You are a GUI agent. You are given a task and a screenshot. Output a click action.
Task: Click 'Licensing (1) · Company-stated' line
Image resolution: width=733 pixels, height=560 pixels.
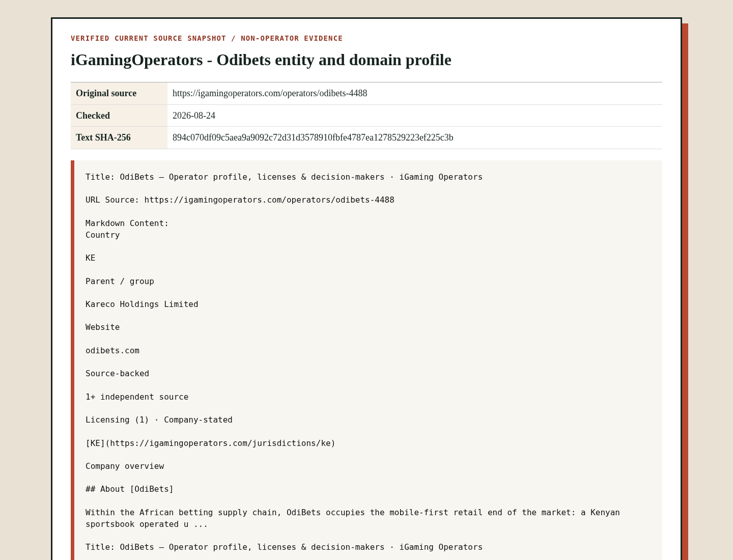tap(159, 419)
